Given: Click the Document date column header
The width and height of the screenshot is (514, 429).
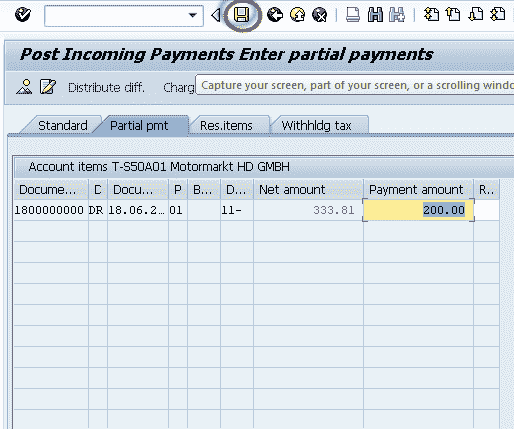Looking at the screenshot, I should (138, 190).
